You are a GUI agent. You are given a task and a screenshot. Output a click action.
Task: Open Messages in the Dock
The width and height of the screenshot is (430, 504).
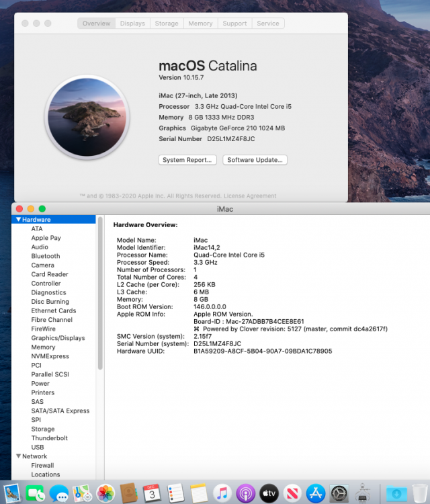tap(59, 493)
